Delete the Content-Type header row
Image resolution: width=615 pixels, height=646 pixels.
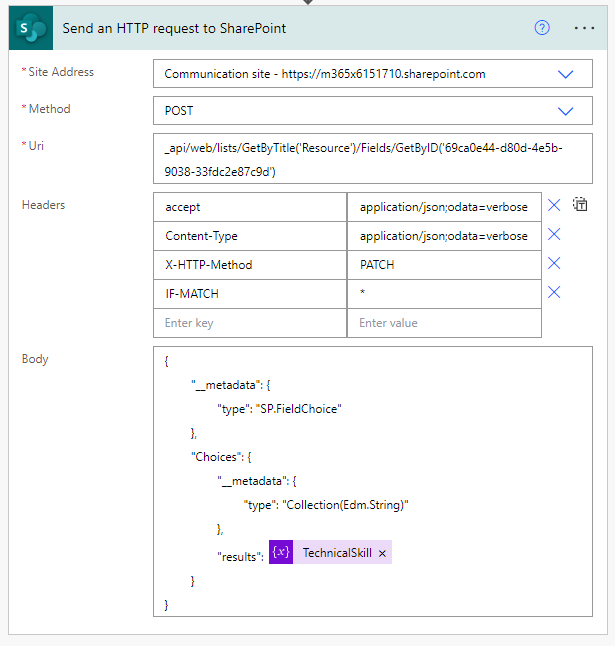tap(554, 234)
